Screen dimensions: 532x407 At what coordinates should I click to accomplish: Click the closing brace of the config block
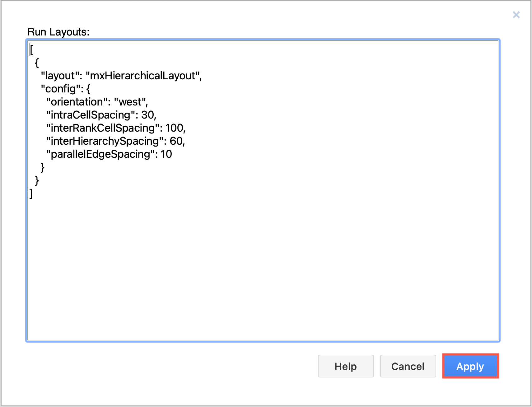pos(43,167)
